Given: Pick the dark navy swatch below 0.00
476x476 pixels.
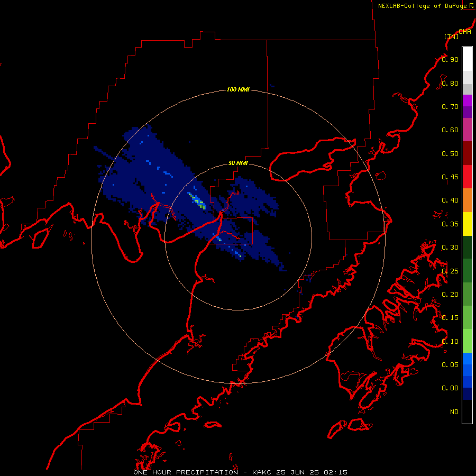Looking at the screenshot, I should pos(467,393).
